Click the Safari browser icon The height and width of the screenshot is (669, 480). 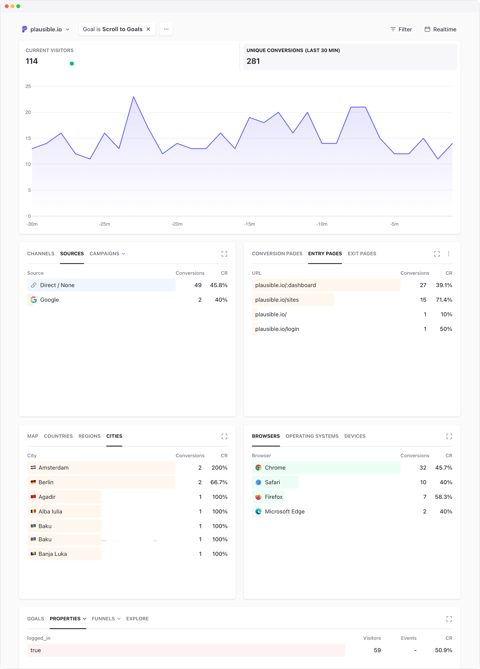pyautogui.click(x=258, y=482)
